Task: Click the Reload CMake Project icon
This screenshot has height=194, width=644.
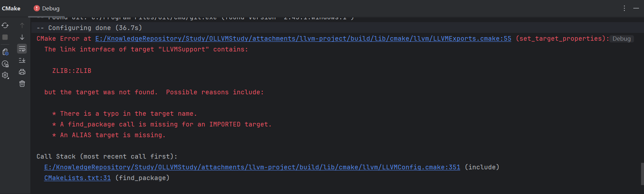Action: 5,25
